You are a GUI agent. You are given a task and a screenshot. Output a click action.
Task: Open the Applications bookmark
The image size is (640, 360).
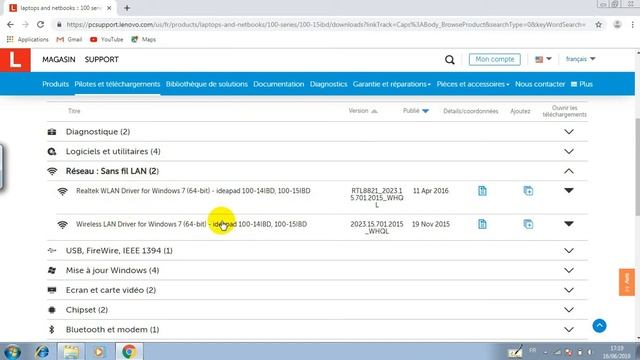pos(27,40)
